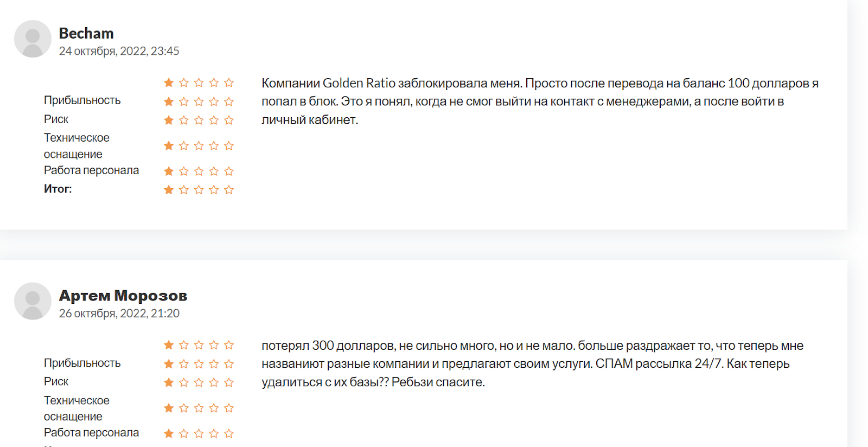Click Becham's user avatar icon

[33, 39]
